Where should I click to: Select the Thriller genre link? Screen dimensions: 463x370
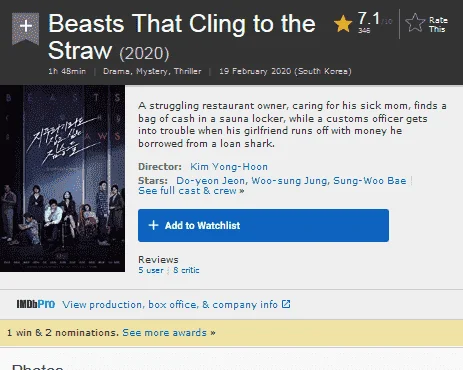point(188,71)
